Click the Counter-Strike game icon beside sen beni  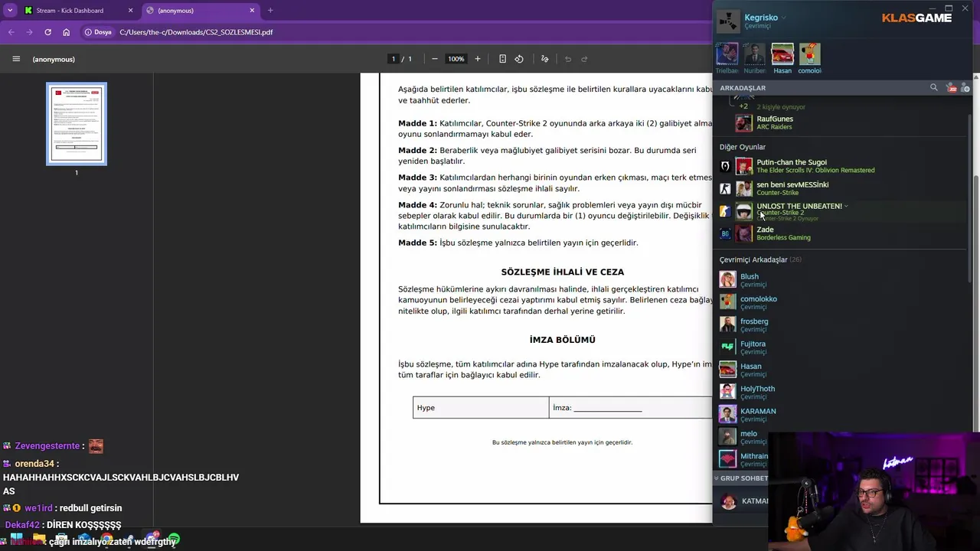tap(725, 188)
